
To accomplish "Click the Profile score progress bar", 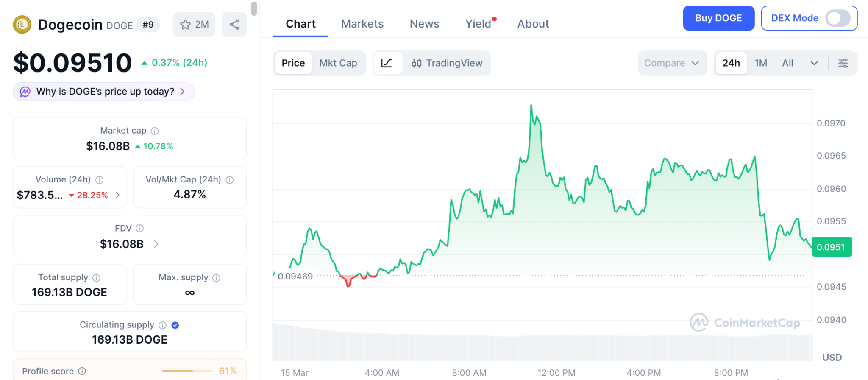I will [x=187, y=371].
